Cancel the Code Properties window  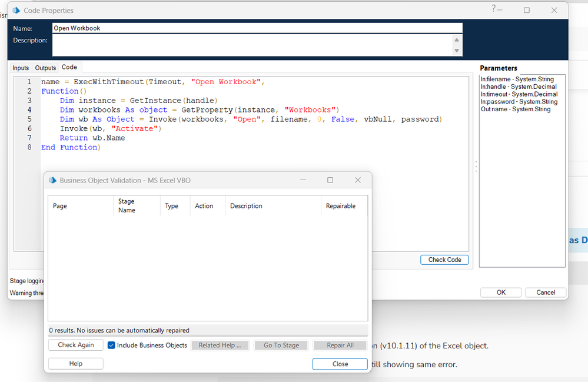tap(545, 293)
